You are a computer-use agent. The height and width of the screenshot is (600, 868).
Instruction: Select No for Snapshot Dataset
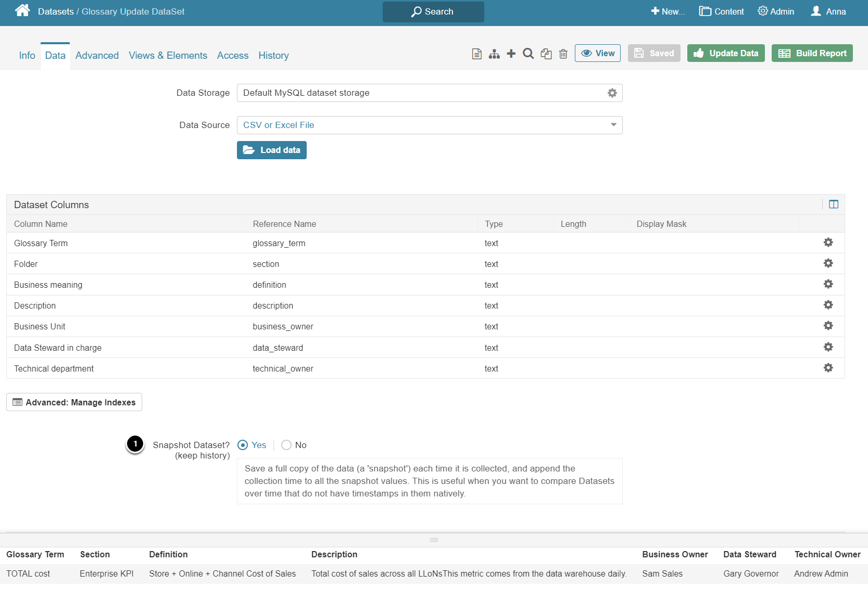[x=286, y=445]
